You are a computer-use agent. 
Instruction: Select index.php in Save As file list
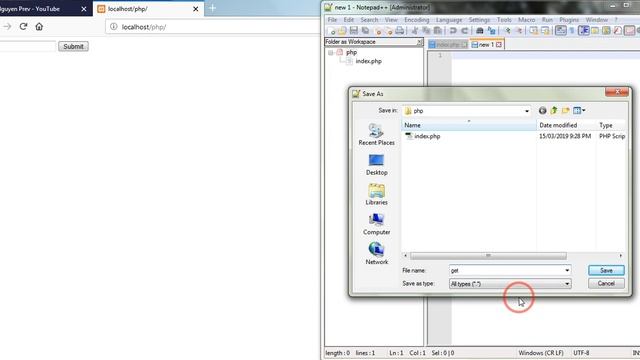click(x=427, y=136)
